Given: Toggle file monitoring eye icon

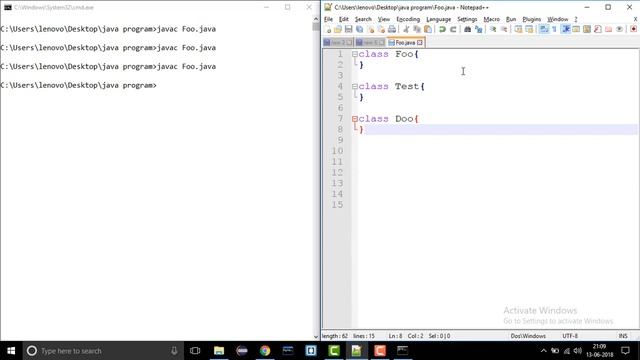Looking at the screenshot, I should pyautogui.click(x=619, y=29).
